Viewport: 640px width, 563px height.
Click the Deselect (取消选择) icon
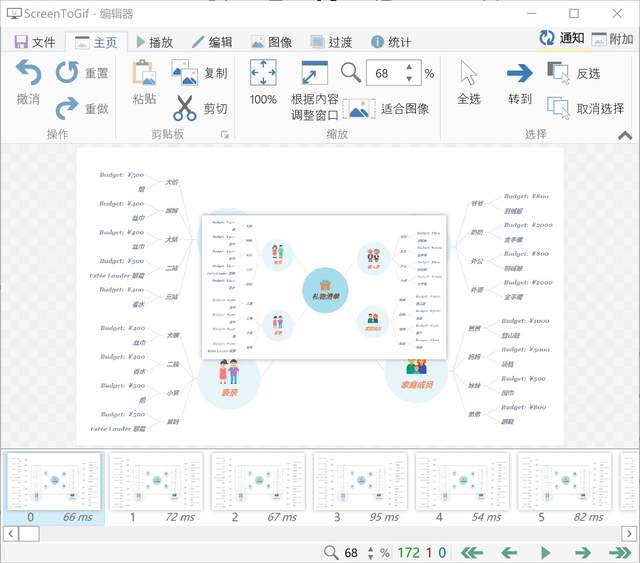(558, 108)
